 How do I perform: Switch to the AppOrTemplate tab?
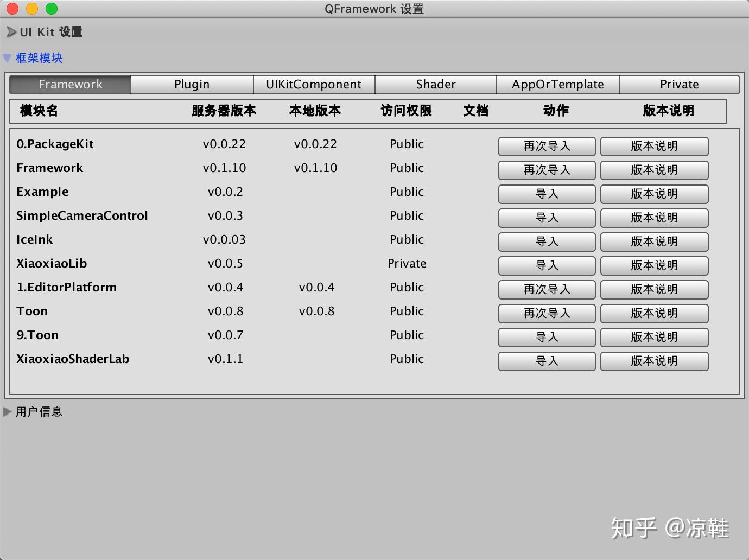[557, 84]
